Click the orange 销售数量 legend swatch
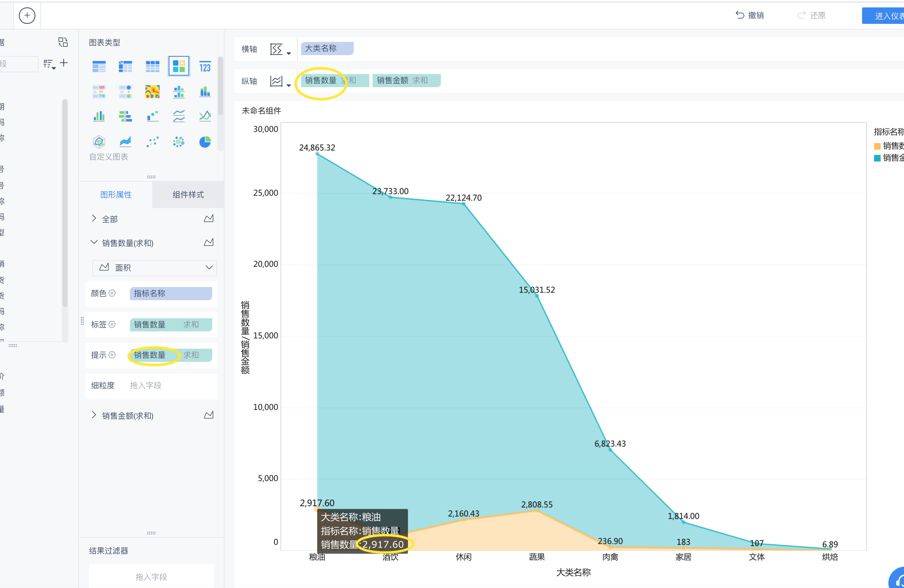The height and width of the screenshot is (588, 904). (x=877, y=146)
